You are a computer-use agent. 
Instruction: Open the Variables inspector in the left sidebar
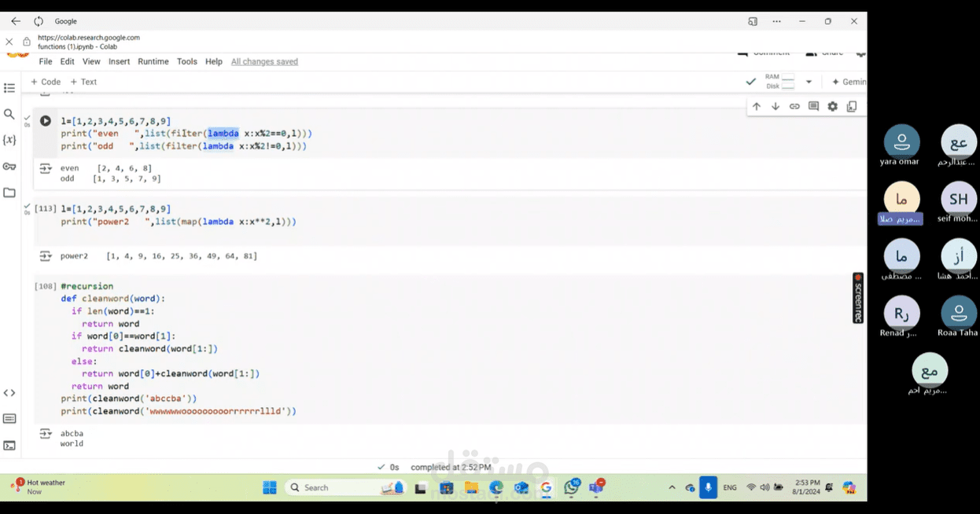click(x=9, y=139)
